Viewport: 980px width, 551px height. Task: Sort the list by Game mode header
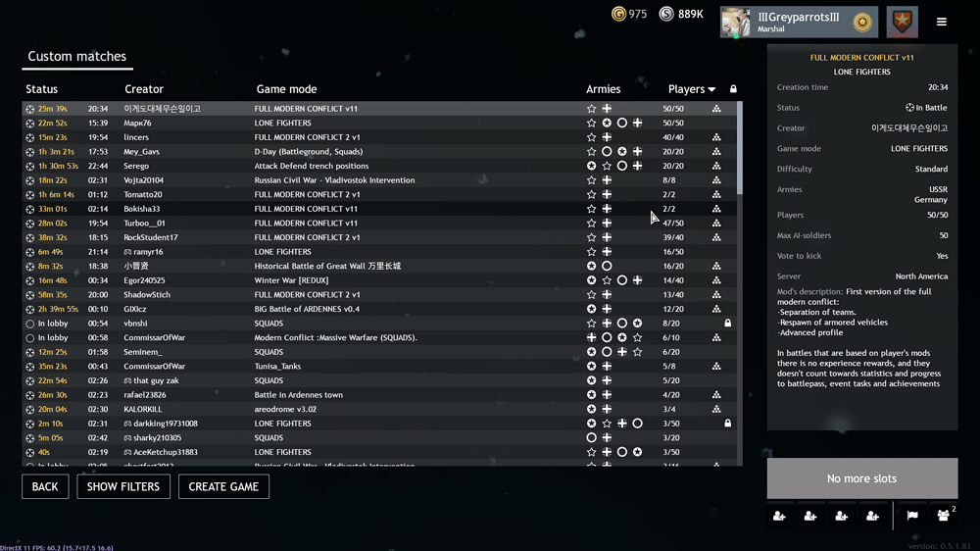(x=286, y=89)
